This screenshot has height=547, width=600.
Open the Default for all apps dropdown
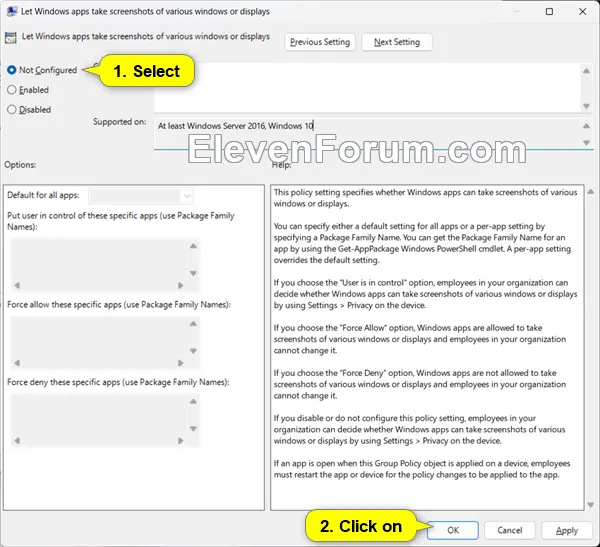[x=141, y=196]
